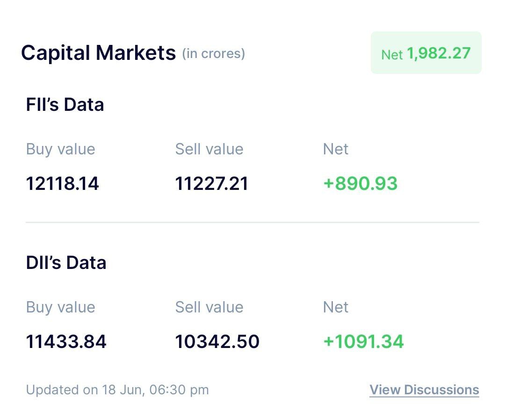Click the Buy value label under DII's Data
This screenshot has height=420, width=505.
(x=60, y=307)
